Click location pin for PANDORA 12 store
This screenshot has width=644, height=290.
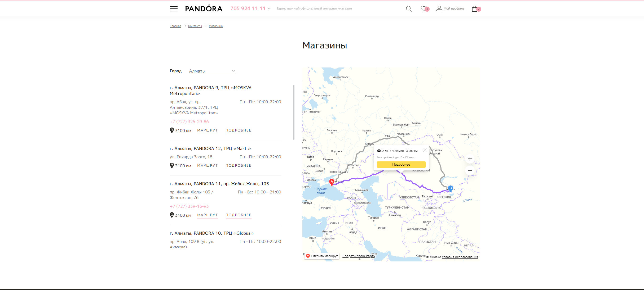click(172, 166)
